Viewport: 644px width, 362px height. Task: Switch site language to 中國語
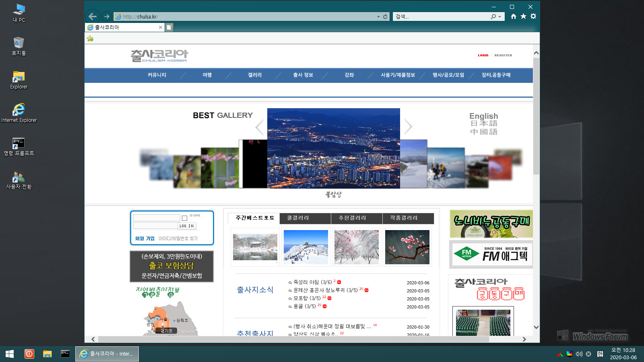click(x=484, y=132)
